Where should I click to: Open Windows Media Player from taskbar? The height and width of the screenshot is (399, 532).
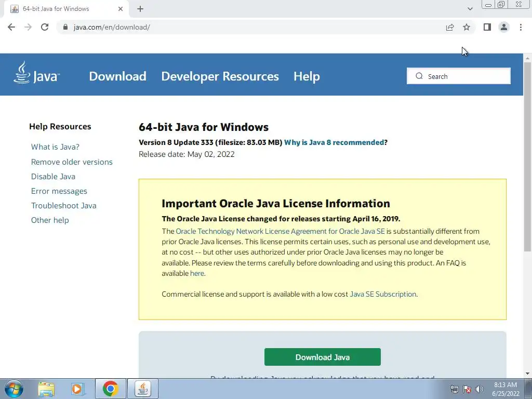pos(78,389)
